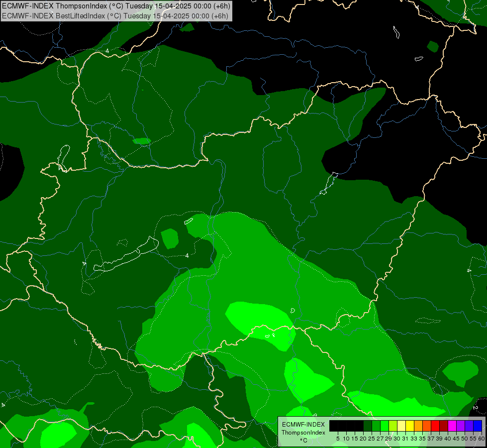Screen dimensions: 487x448
Task: Click the legend tick value 33
Action: (x=414, y=439)
